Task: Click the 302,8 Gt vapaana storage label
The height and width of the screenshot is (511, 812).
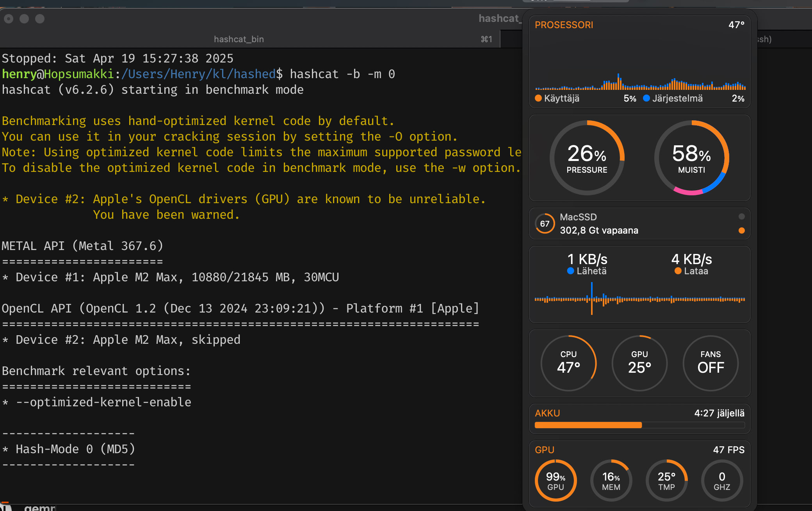Action: (599, 230)
